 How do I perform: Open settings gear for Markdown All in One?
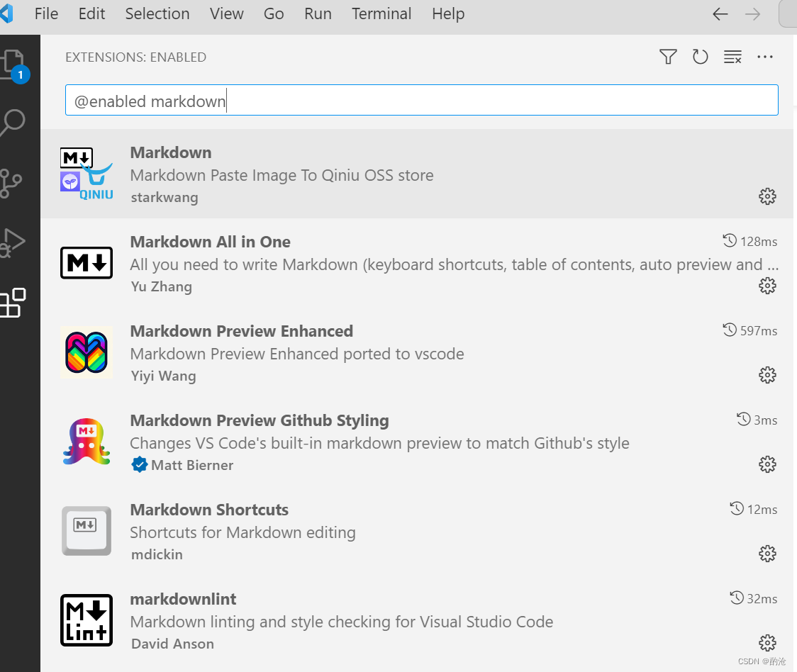point(767,286)
